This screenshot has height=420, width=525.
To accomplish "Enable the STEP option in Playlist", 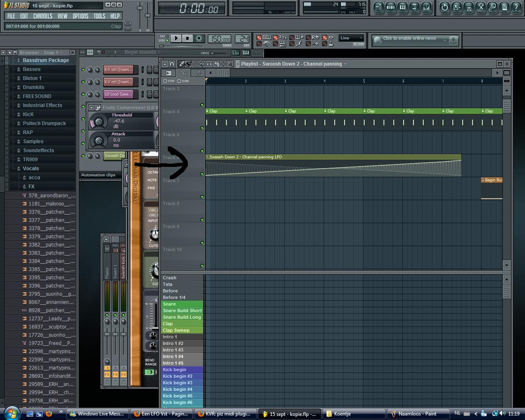I will pos(165,81).
